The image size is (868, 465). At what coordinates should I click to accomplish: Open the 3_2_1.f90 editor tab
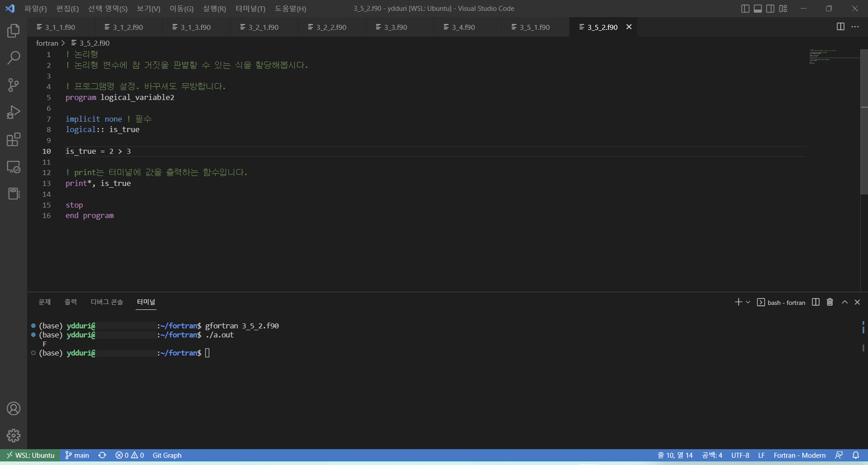263,27
